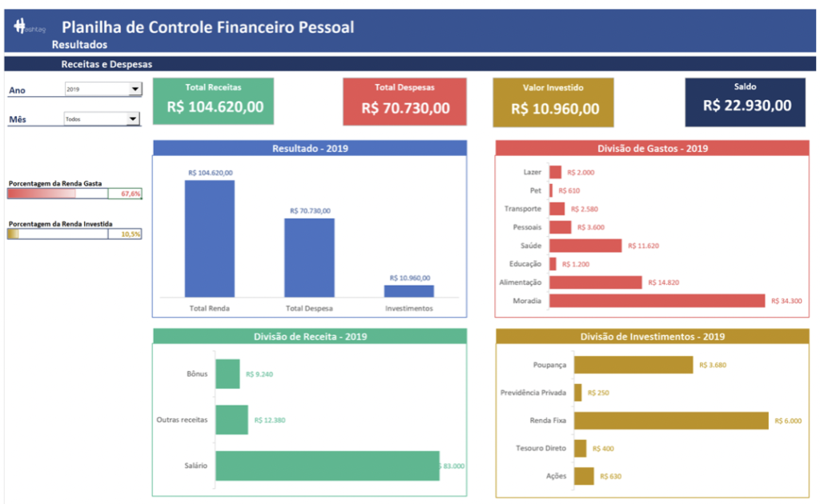Select the Salário bar in Divisão de Receita

[x=328, y=466]
